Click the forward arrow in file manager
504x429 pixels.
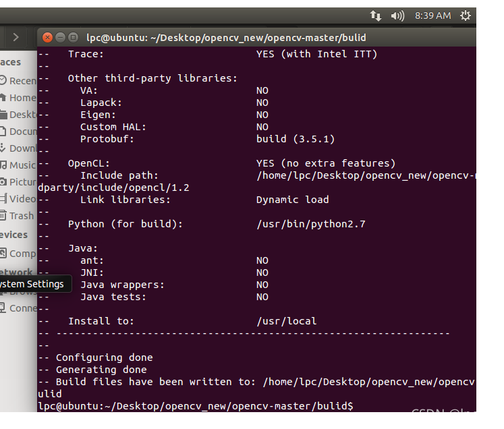coord(16,37)
